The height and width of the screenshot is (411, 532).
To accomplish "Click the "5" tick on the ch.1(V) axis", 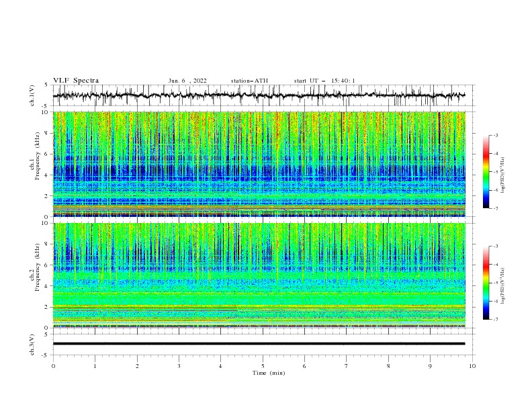I will pyautogui.click(x=46, y=85).
